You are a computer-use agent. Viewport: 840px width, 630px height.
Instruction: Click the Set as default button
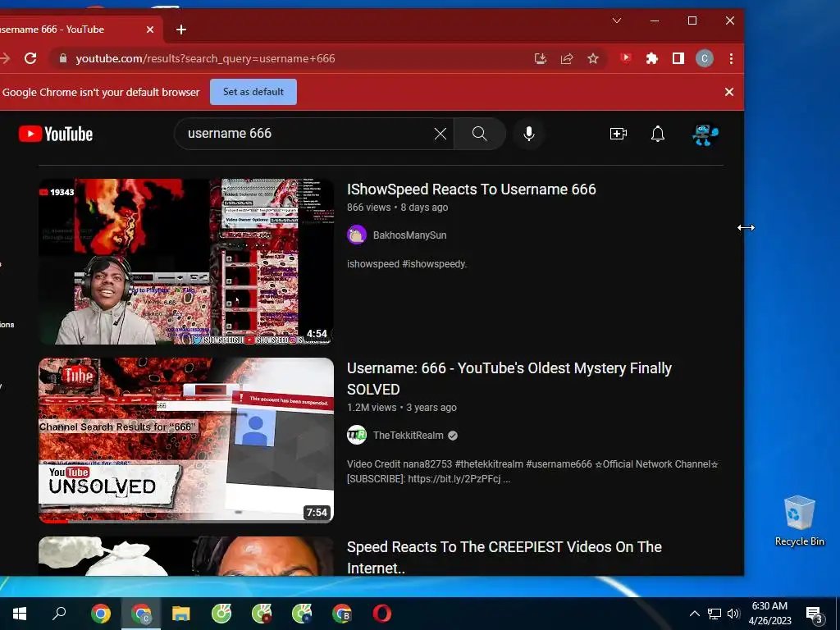point(253,92)
